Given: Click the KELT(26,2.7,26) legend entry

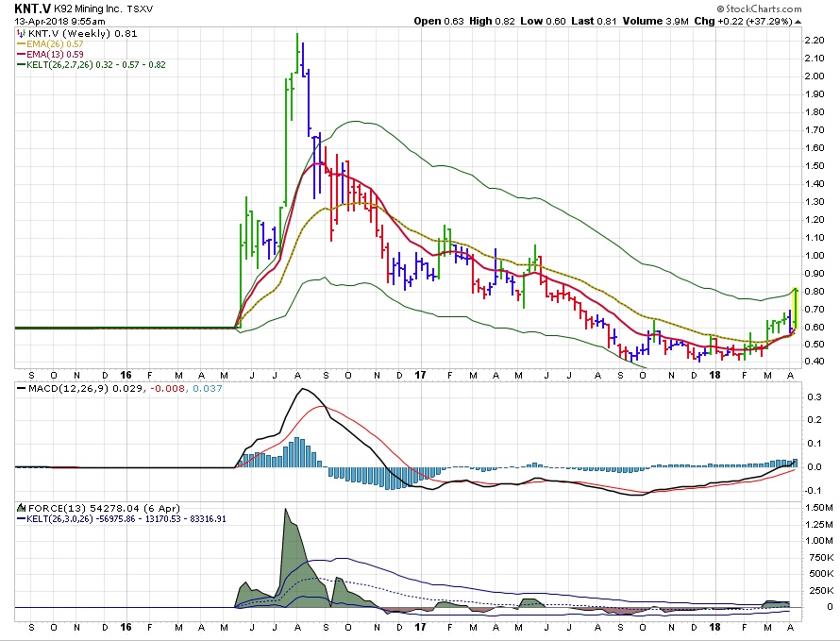Looking at the screenshot, I should coord(96,65).
